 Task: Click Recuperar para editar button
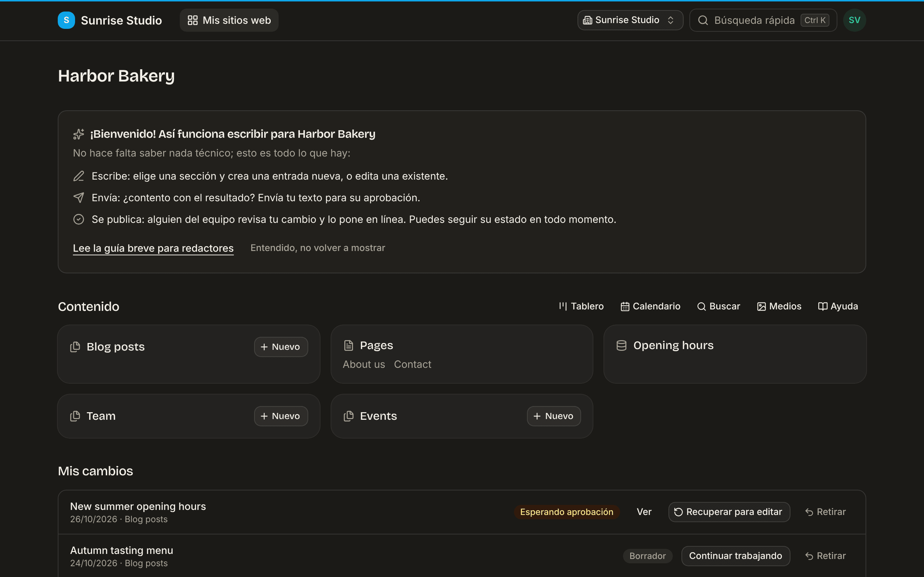[729, 512]
